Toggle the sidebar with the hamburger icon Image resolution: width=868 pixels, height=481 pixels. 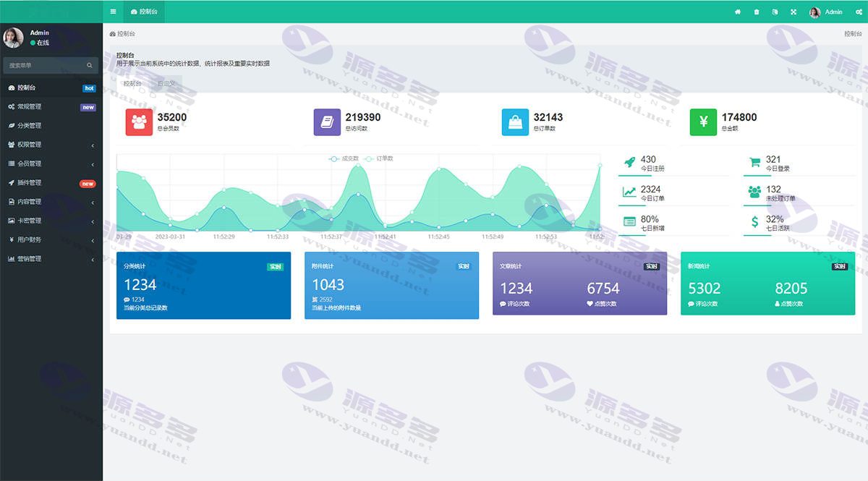tap(113, 12)
